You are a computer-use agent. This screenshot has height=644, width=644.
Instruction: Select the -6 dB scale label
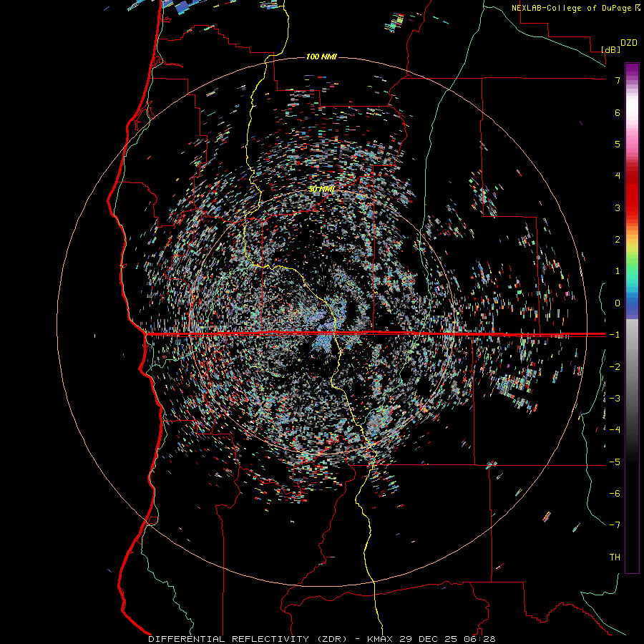(x=615, y=493)
